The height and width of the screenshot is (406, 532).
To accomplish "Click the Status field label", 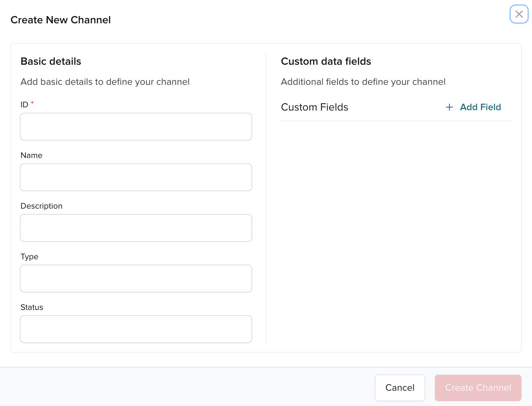I will (32, 307).
